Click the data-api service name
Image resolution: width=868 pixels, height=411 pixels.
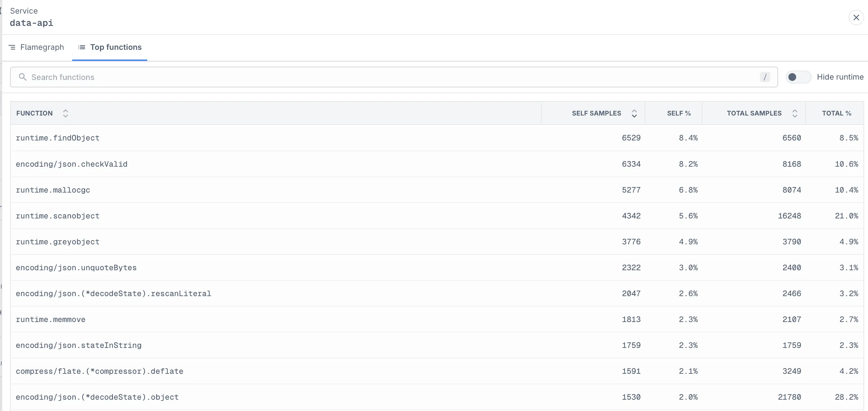(x=31, y=23)
